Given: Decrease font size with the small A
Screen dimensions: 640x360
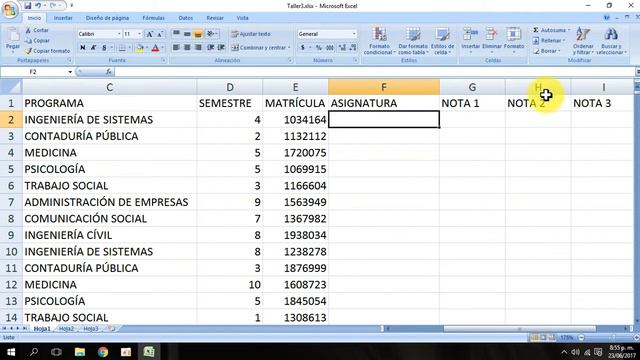Looking at the screenshot, I should [160, 34].
